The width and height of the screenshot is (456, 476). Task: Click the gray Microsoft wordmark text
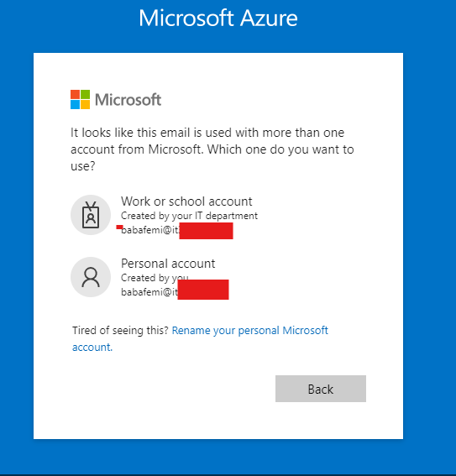tap(128, 100)
